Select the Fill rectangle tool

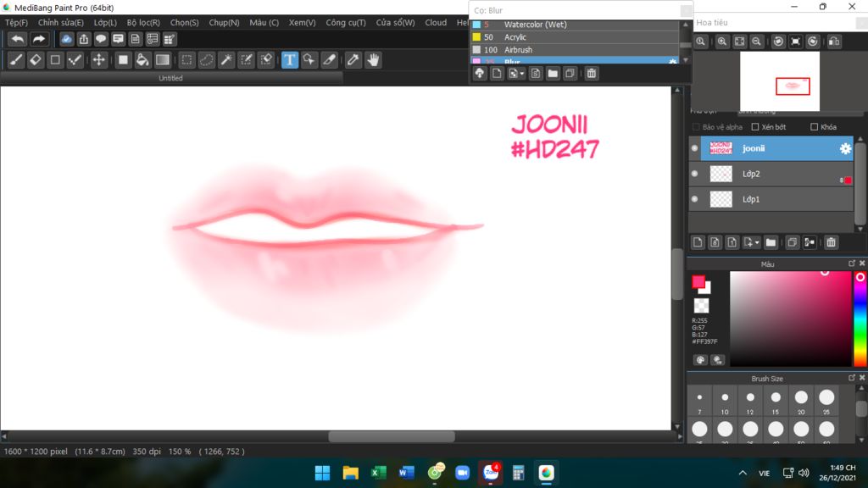pos(123,60)
